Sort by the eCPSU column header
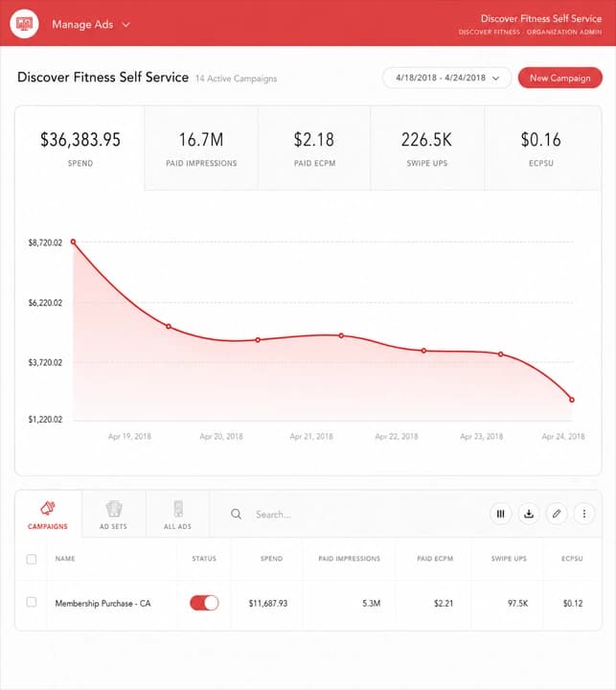The image size is (616, 690). click(x=572, y=559)
